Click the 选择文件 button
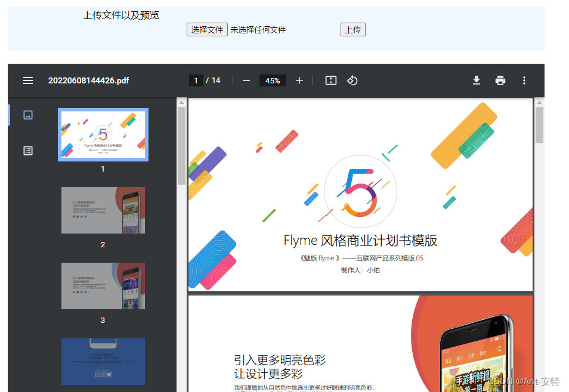 click(x=207, y=29)
